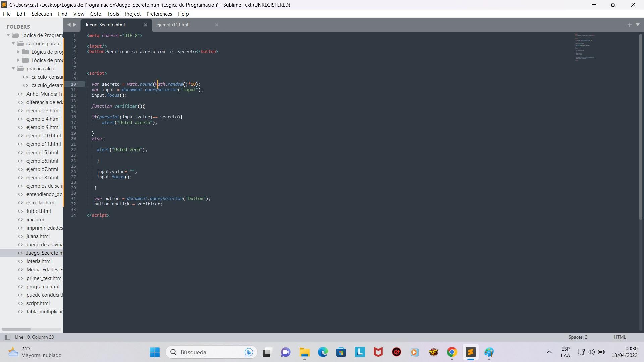Open the Help menu
This screenshot has height=362, width=644.
point(183,14)
